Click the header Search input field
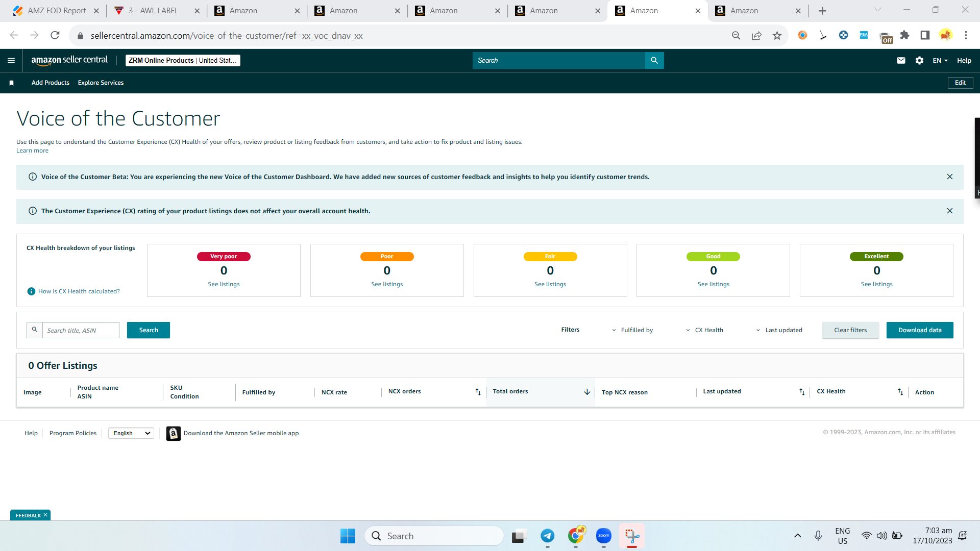This screenshot has width=980, height=551. [x=559, y=60]
